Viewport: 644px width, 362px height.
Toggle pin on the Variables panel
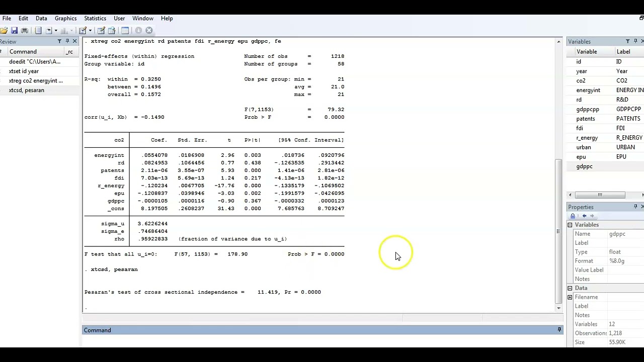(635, 41)
